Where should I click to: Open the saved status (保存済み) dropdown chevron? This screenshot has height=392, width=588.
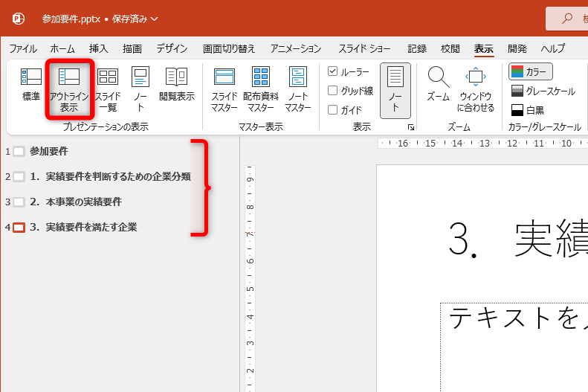(155, 19)
